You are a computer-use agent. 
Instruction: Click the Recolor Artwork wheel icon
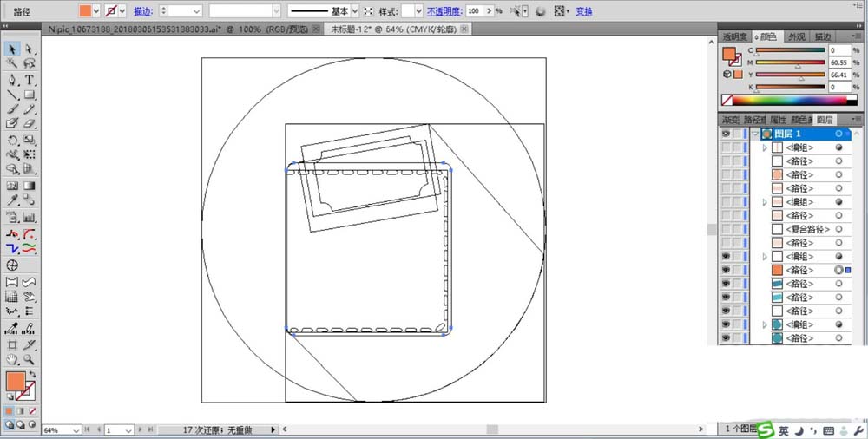(x=541, y=11)
